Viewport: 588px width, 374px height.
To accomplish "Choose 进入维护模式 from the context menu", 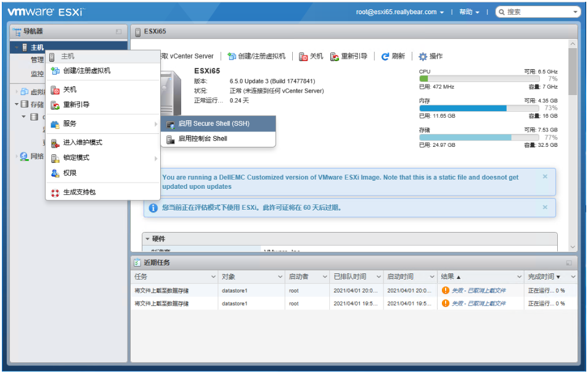I will click(82, 141).
